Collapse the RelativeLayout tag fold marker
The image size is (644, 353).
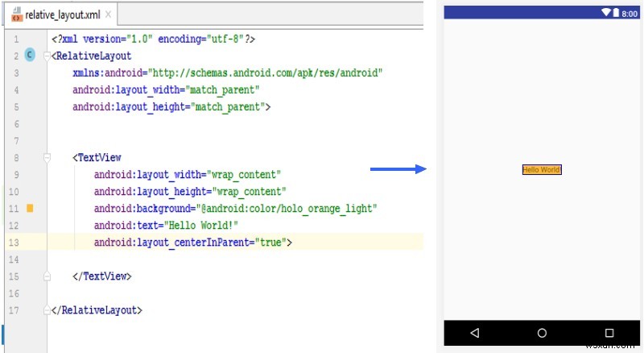coord(47,56)
